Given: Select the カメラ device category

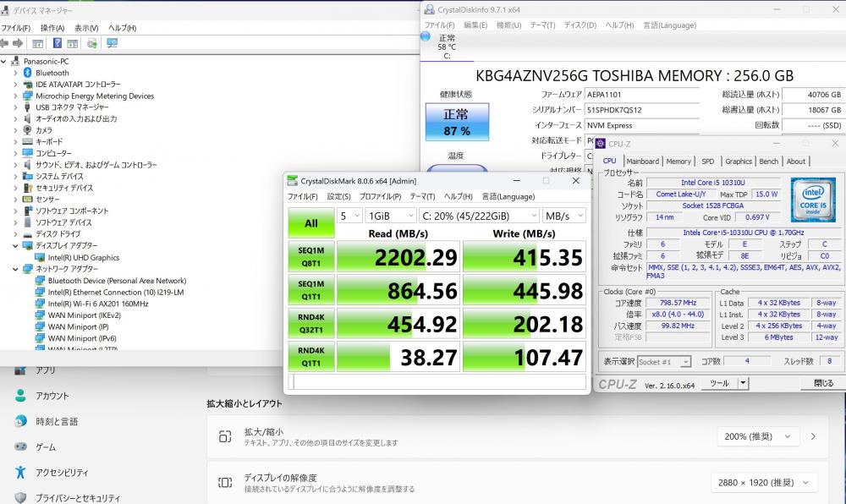Looking at the screenshot, I should click(x=44, y=130).
